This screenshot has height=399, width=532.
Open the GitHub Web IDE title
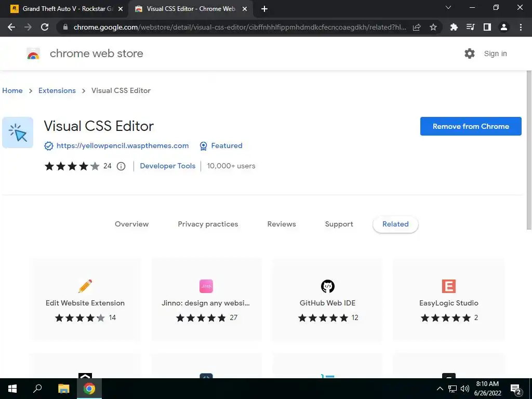(x=327, y=303)
